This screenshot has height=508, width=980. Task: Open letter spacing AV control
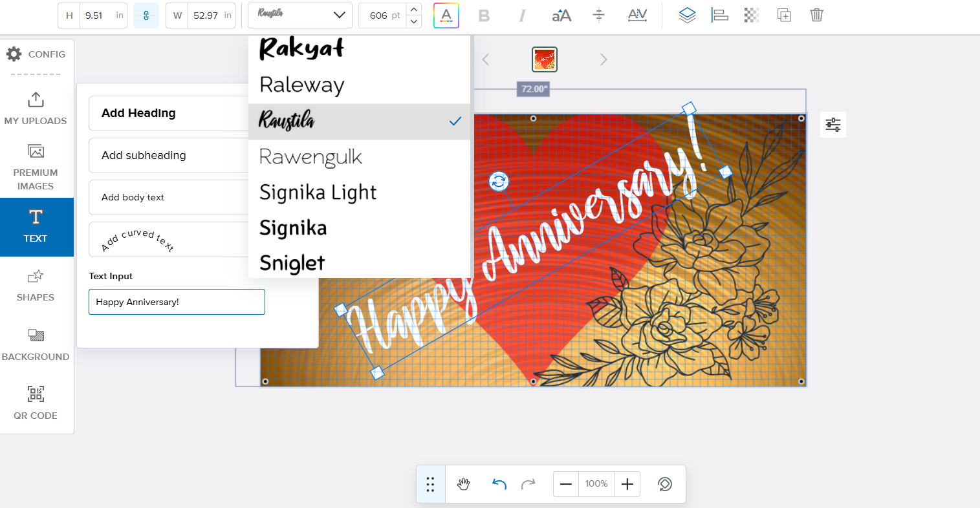(638, 16)
